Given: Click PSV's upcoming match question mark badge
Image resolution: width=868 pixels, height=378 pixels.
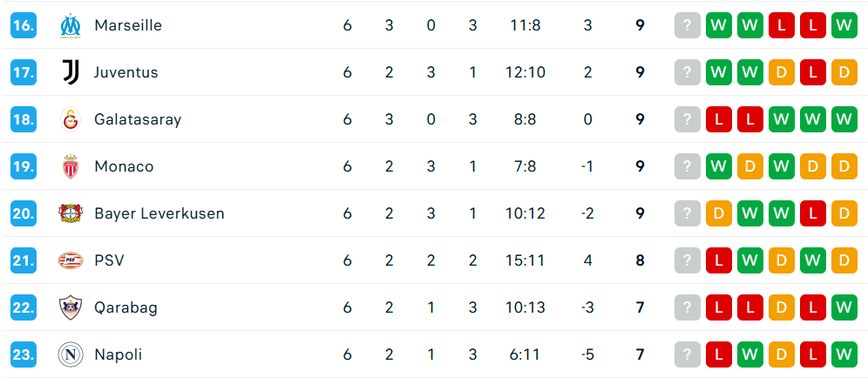Looking at the screenshot, I should point(688,260).
